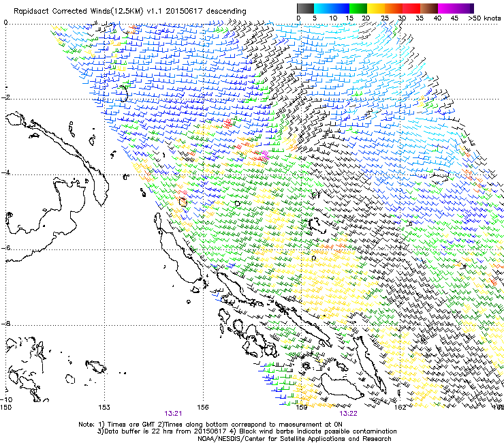Click the magenta high-wind barbs cluster
Image resolution: width=504 pixels, height=443 pixels.
point(265,155)
